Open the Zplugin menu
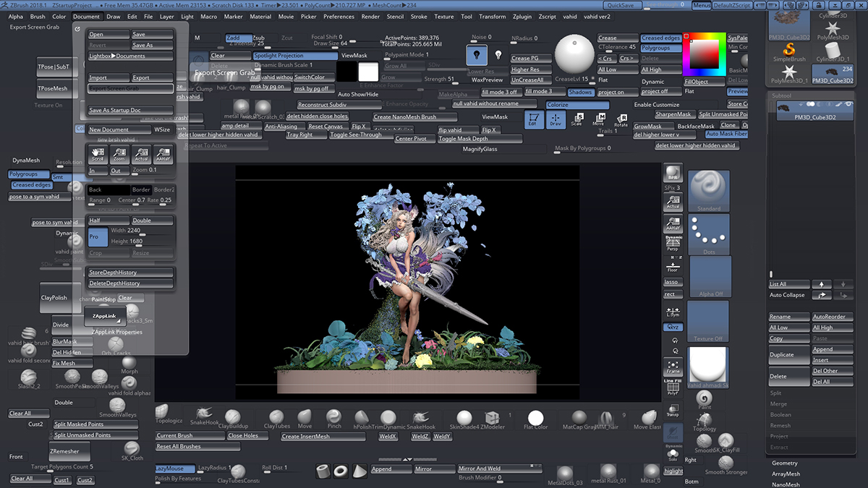Viewport: 868px width, 488px height. [522, 16]
